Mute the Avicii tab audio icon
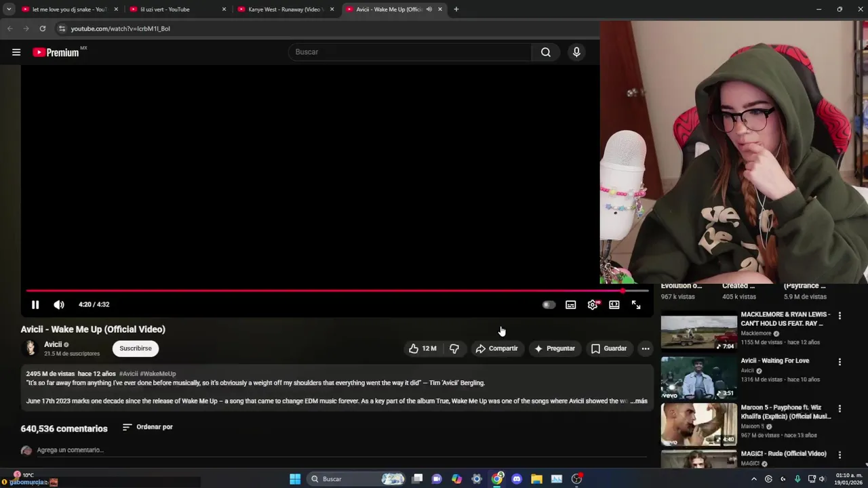 (429, 9)
